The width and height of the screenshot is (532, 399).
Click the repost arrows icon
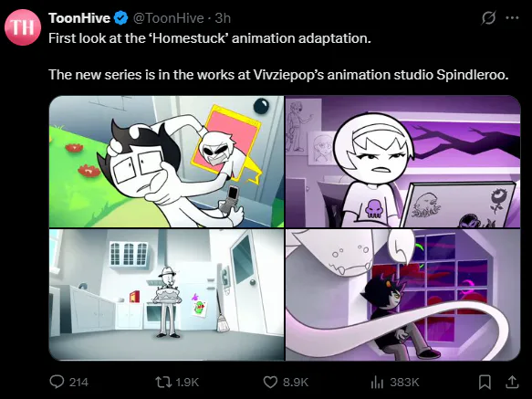click(162, 382)
